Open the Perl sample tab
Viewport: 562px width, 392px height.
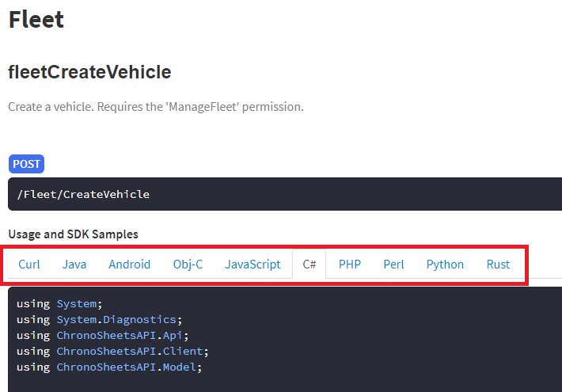tap(393, 265)
